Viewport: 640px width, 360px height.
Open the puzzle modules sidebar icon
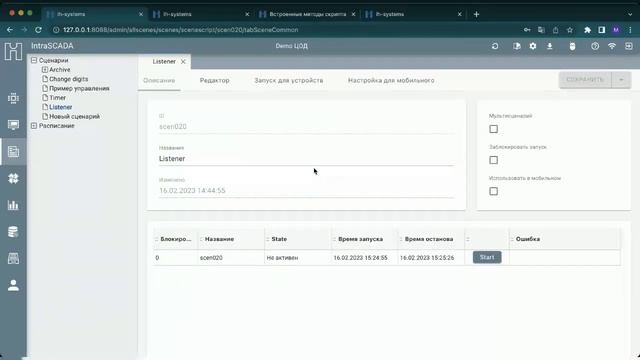pos(13,178)
